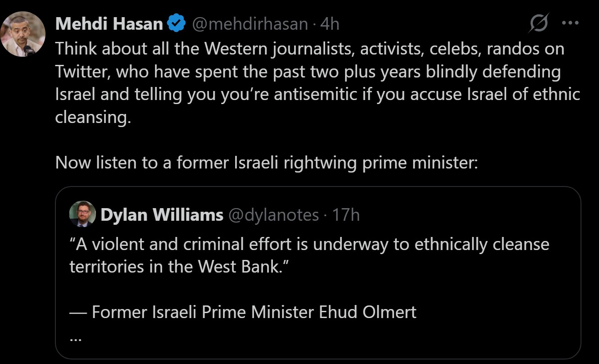Viewport: 599px width, 364px height.
Task: Click Mehdi Hasan's blue verified badge
Action: [x=177, y=23]
